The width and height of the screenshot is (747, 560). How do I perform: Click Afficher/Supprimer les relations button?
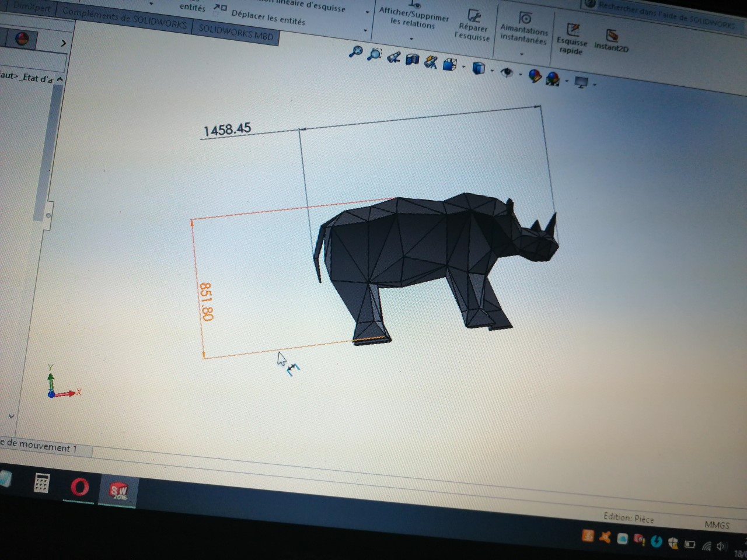point(414,15)
